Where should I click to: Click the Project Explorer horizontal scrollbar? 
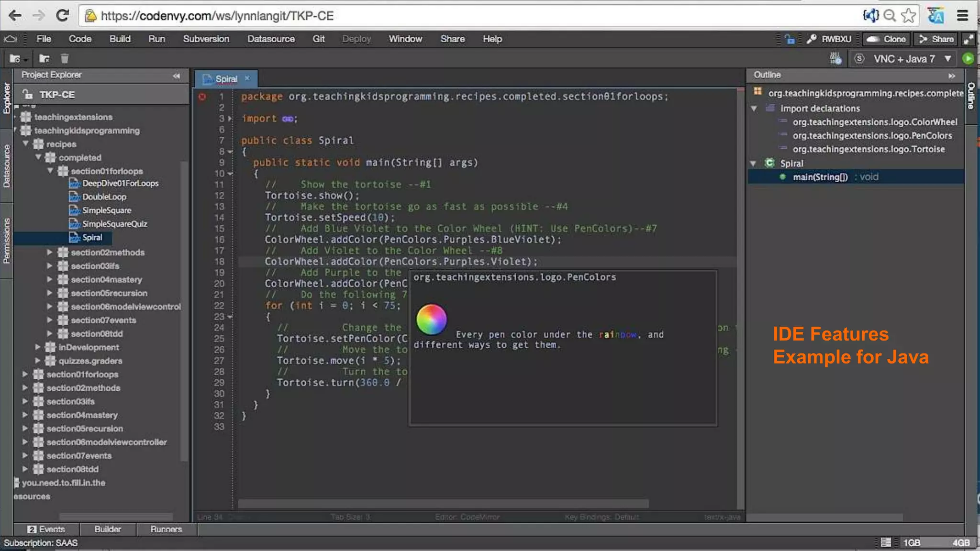[x=116, y=517]
